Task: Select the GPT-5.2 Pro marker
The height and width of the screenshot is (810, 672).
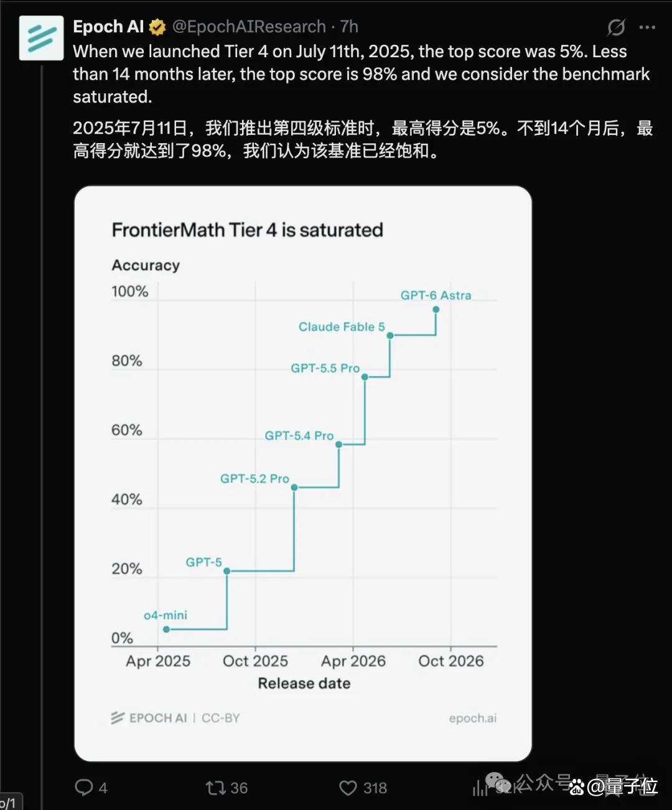Action: click(x=294, y=488)
